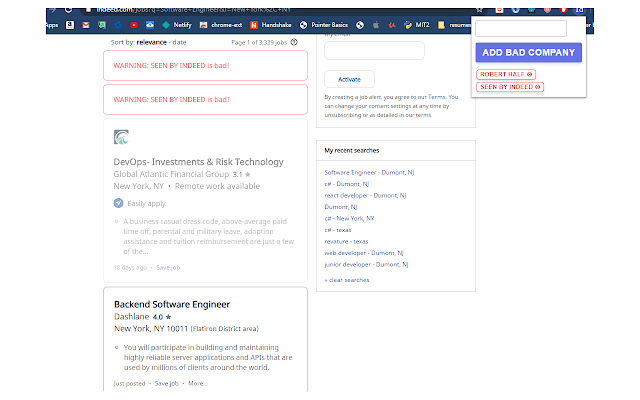This screenshot has height=400, width=640.
Task: Open the Netlify bookmark
Action: (x=177, y=25)
